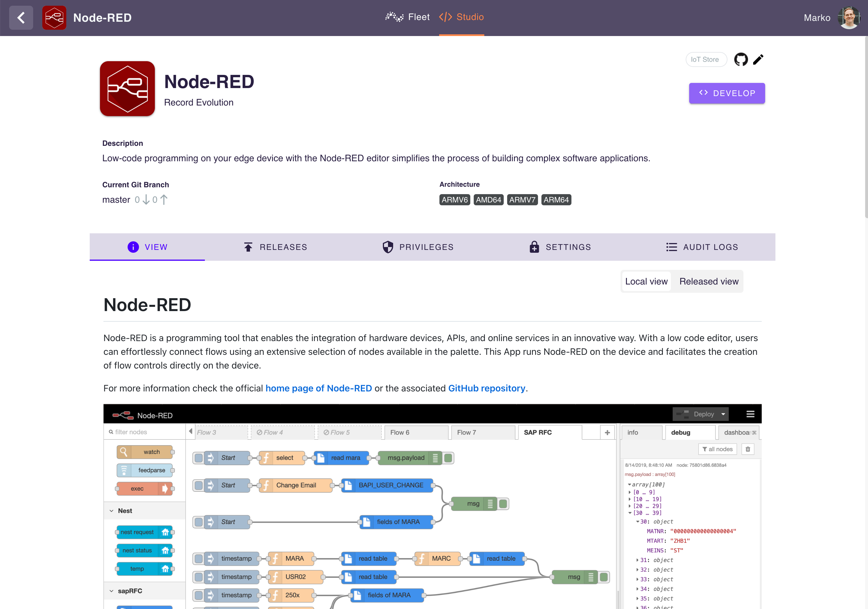Switch to Released view
The width and height of the screenshot is (868, 609).
coord(709,281)
